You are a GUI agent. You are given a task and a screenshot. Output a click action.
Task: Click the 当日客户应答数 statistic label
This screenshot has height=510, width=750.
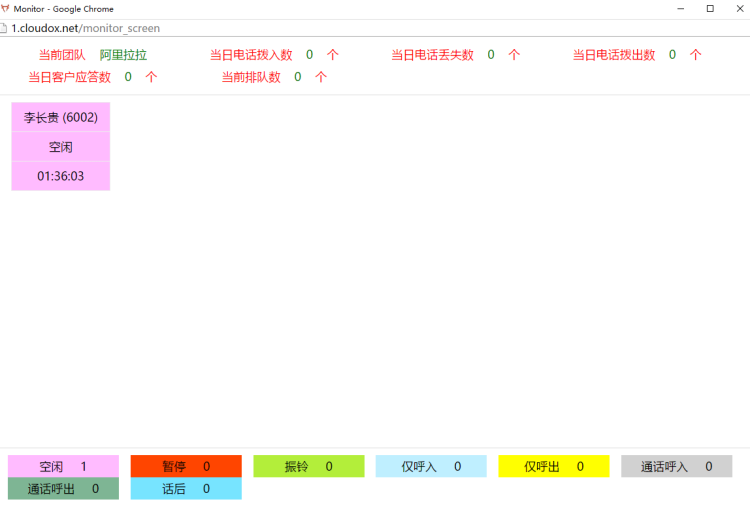[x=69, y=77]
